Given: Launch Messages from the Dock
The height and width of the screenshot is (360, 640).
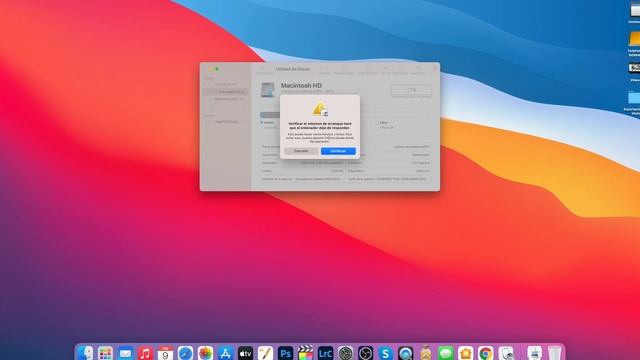Looking at the screenshot, I should (446, 353).
